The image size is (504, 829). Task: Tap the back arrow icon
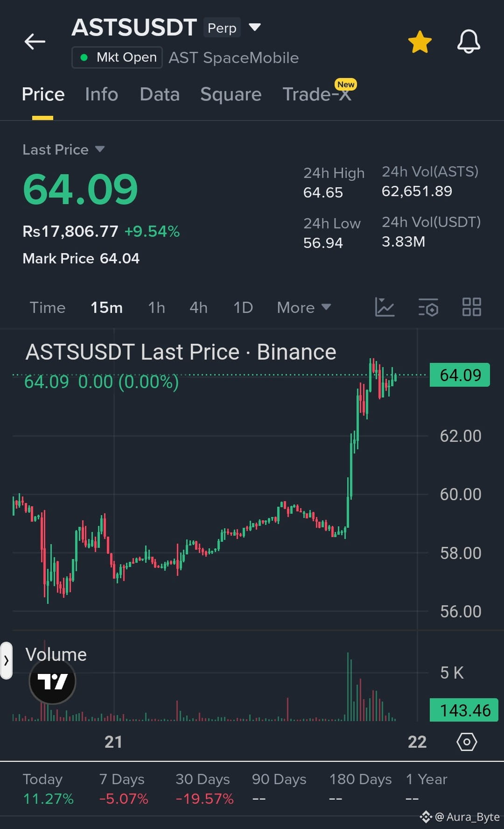pos(35,42)
